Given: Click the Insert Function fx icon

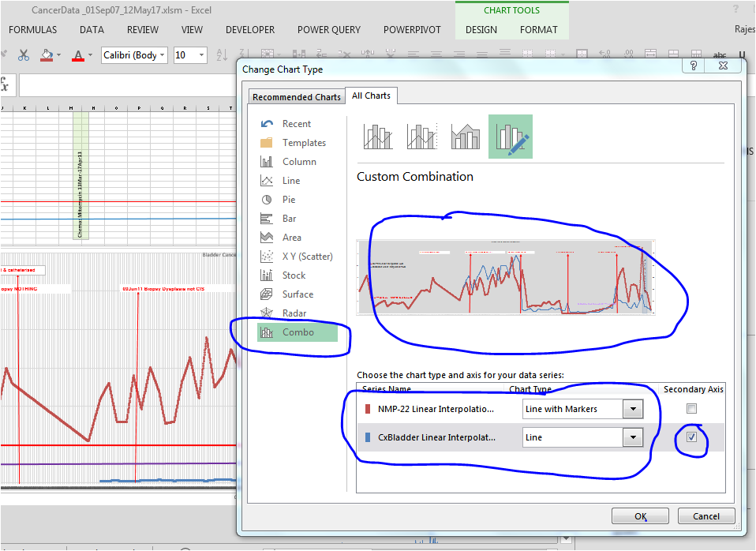Looking at the screenshot, I should pos(4,85).
